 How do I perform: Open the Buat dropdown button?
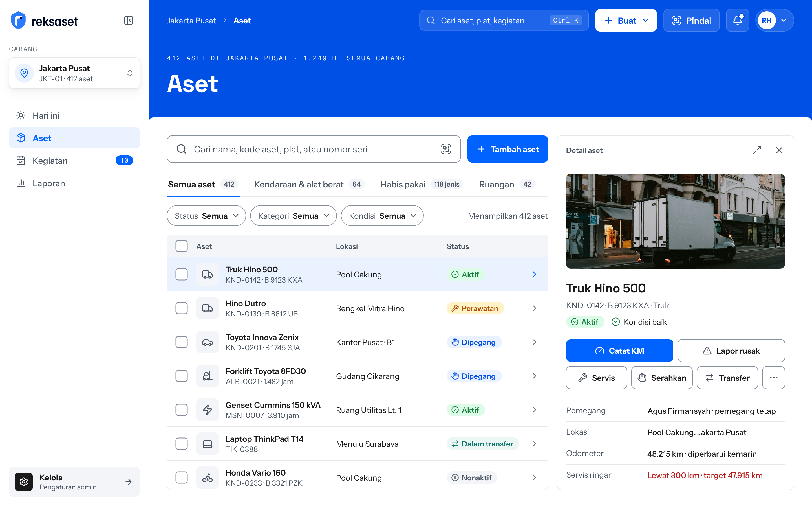coord(626,21)
